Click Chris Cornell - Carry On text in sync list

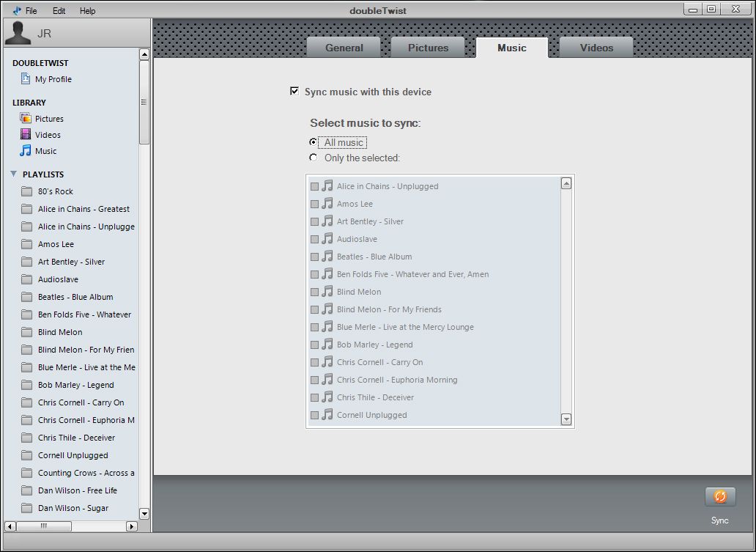point(380,362)
